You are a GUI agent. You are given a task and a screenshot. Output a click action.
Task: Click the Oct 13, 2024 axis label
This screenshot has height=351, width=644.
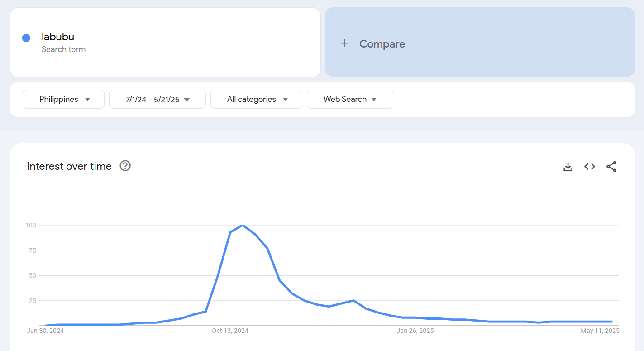pyautogui.click(x=230, y=331)
